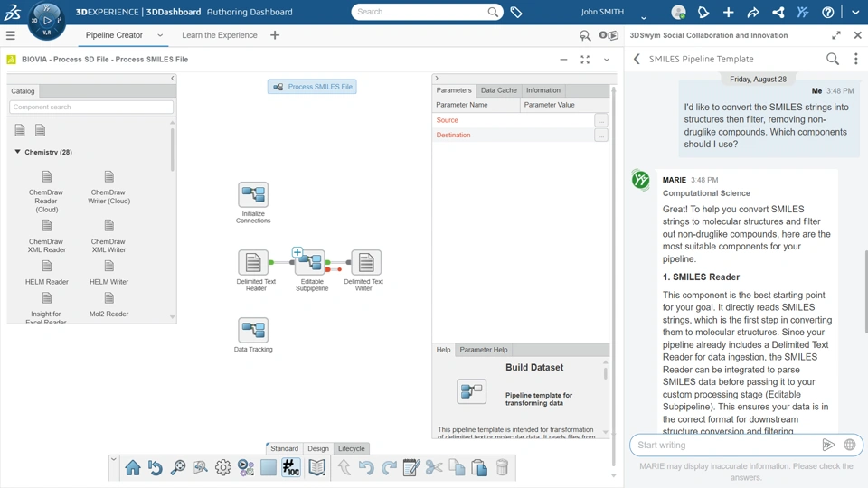
Task: Click the Copy toolbar icon
Action: [457, 467]
